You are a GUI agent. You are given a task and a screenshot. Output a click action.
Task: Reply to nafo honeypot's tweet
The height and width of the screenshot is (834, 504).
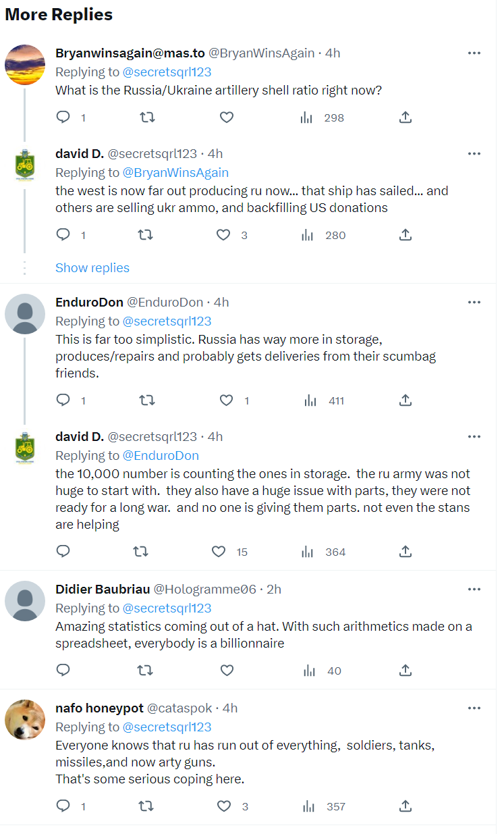pos(63,806)
